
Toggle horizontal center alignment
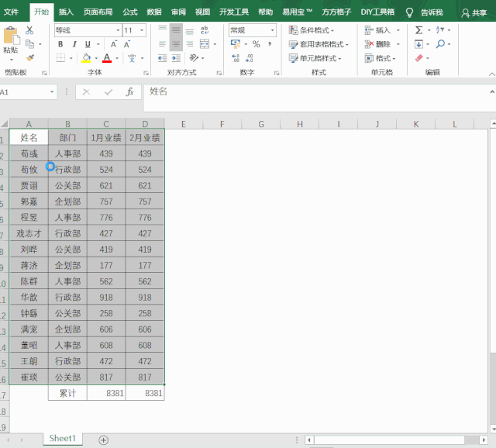coord(176,44)
